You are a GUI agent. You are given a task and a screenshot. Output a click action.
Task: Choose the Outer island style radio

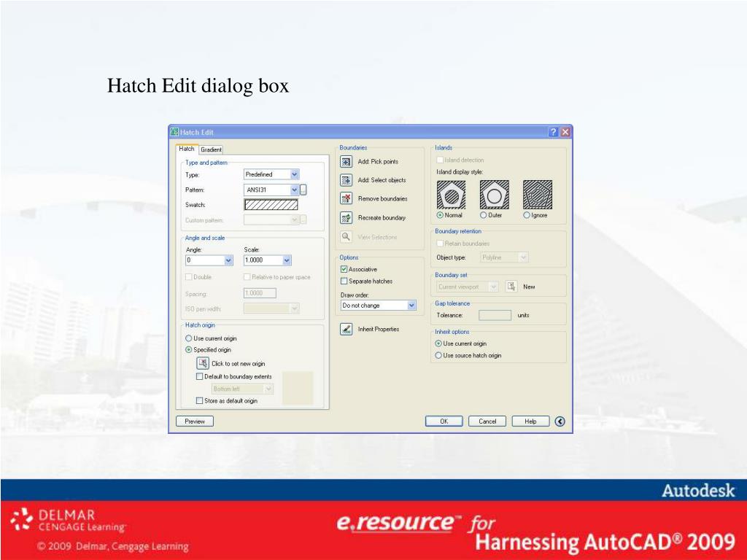(x=483, y=215)
